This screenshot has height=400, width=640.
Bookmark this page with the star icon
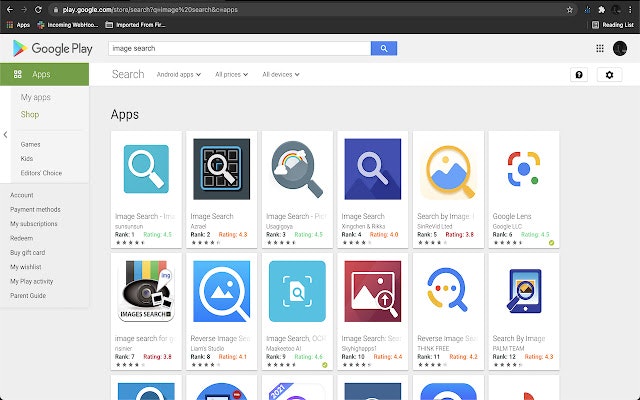pyautogui.click(x=570, y=10)
